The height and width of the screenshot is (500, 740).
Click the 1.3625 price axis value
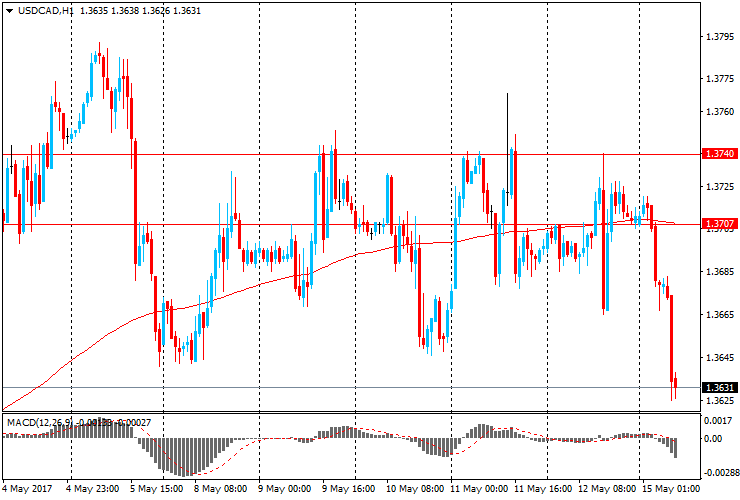point(720,400)
